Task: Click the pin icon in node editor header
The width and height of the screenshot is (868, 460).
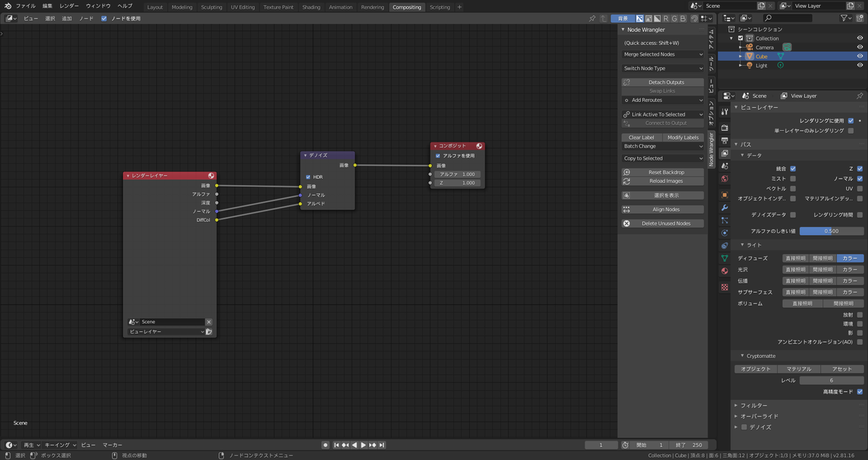Action: [592, 18]
